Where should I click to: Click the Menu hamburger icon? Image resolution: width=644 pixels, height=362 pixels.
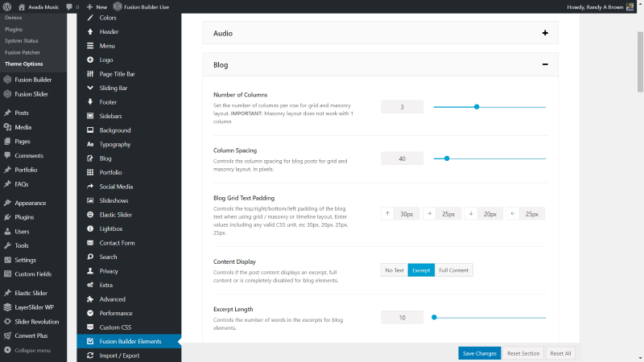coord(90,46)
